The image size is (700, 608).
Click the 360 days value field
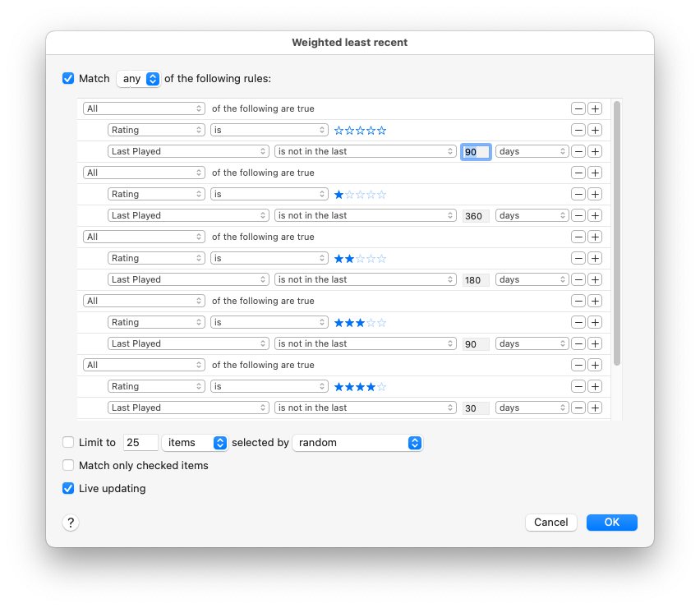click(x=476, y=215)
